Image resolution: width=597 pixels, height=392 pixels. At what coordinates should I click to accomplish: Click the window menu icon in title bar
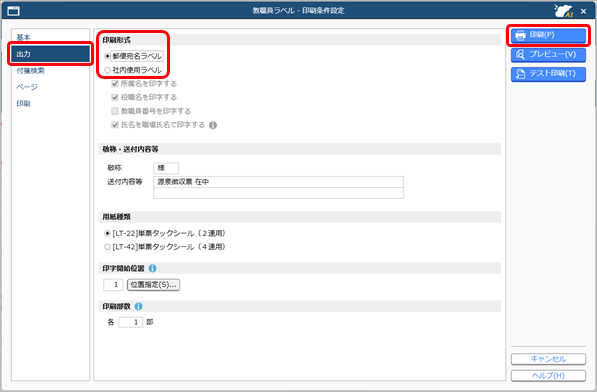click(13, 11)
